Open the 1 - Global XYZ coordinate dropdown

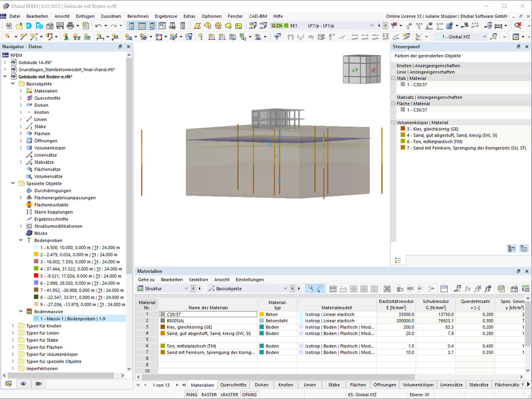coord(484,37)
